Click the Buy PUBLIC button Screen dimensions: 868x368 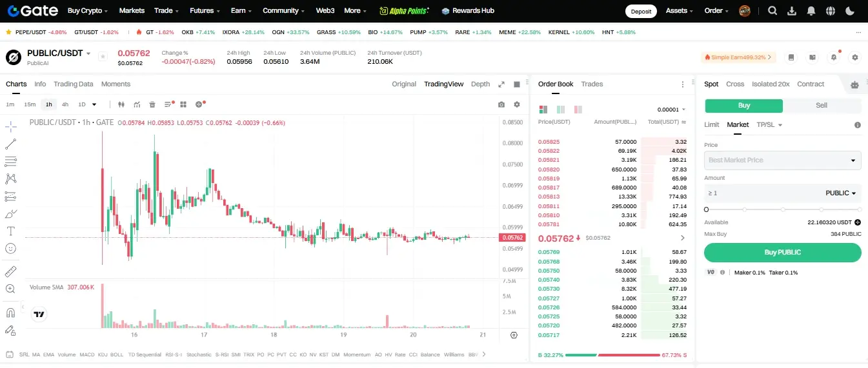click(782, 253)
